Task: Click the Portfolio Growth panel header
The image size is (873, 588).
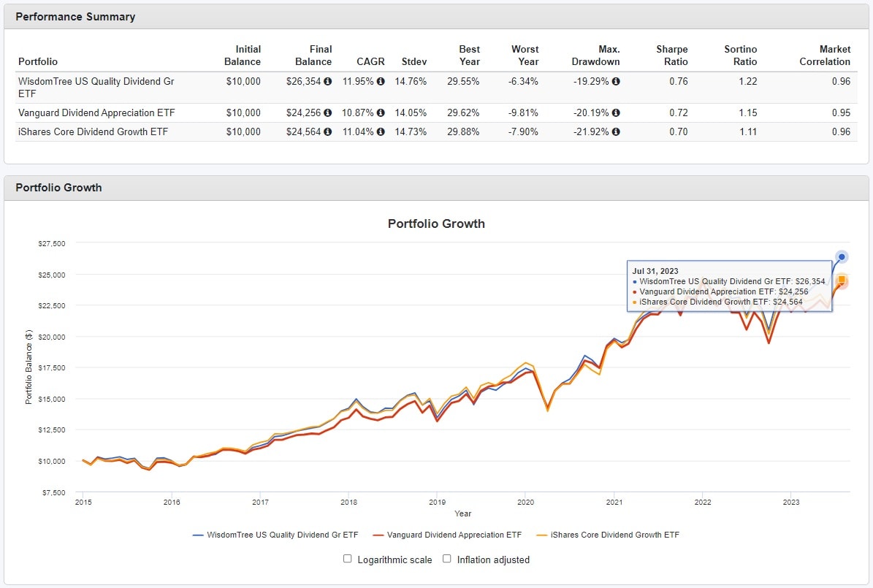Action: point(59,188)
